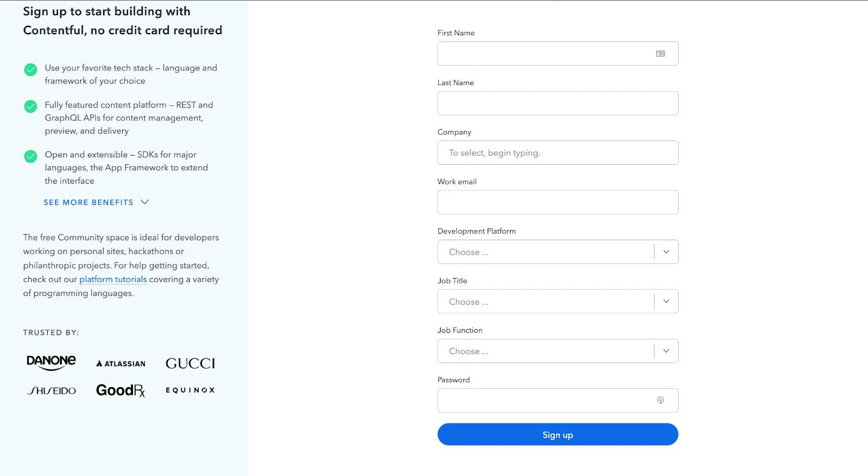Open the Job Title dropdown
Image resolution: width=868 pixels, height=476 pixels.
pos(557,301)
